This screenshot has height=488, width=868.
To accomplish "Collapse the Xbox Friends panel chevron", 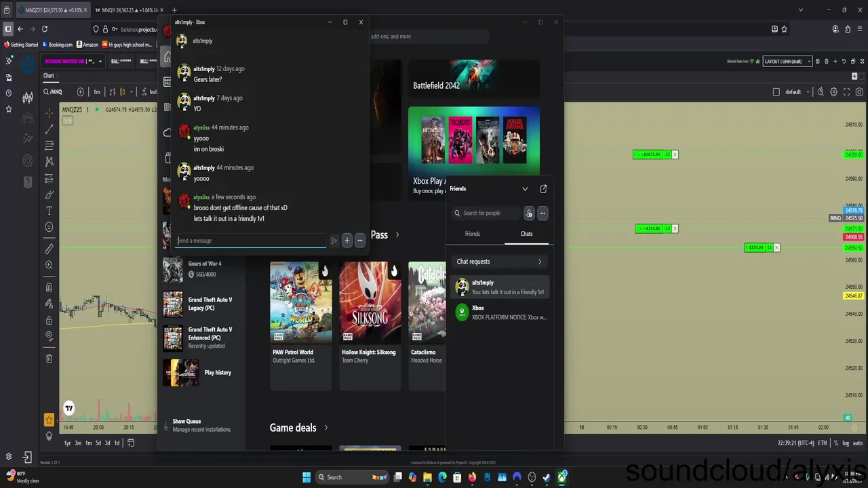I will click(525, 189).
